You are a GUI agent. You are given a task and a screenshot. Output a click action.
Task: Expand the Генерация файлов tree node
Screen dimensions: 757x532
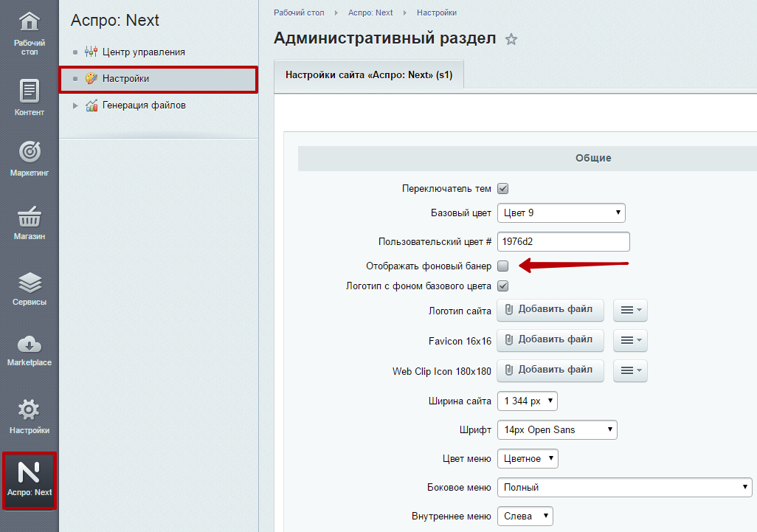tap(75, 106)
